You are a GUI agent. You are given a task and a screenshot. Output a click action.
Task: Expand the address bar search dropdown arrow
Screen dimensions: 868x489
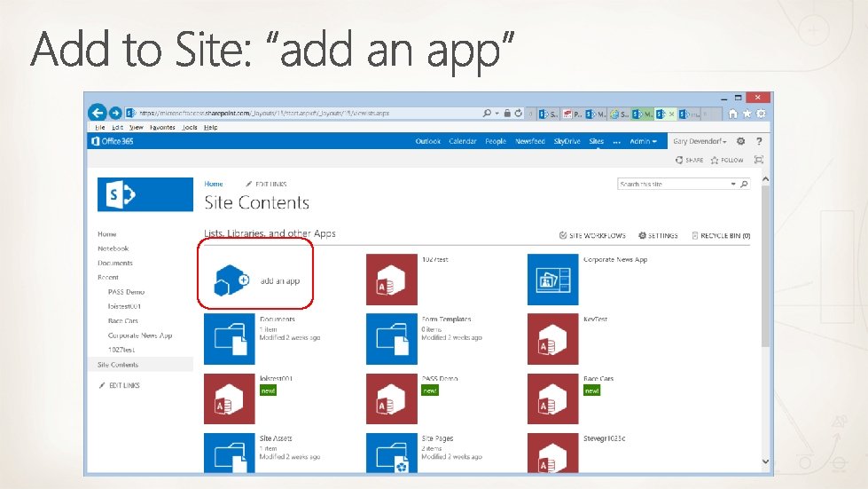tap(497, 113)
